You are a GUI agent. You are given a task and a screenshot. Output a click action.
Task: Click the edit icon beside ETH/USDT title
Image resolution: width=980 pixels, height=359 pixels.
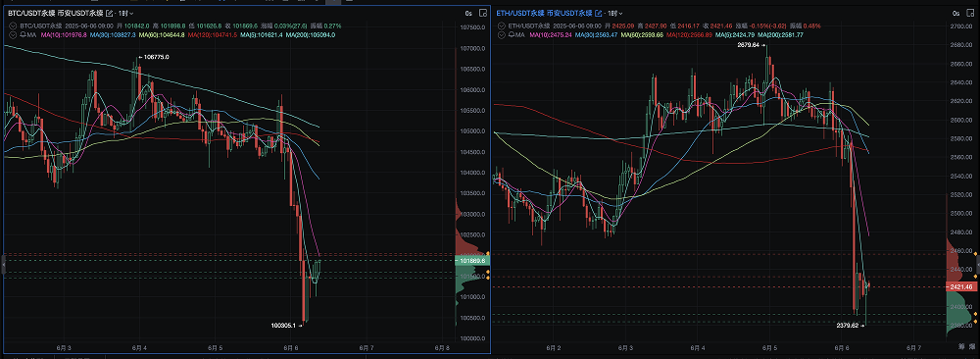(599, 13)
